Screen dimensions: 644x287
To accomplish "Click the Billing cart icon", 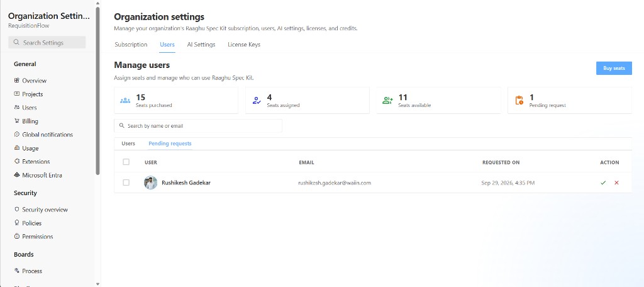I will coord(17,121).
